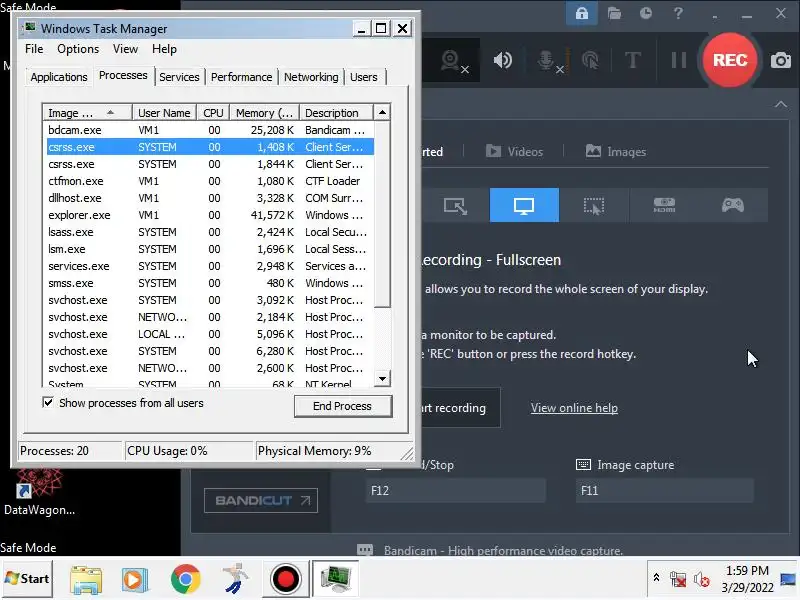This screenshot has width=800, height=600.
Task: Toggle the Bandicam text overlay T icon
Action: click(633, 60)
